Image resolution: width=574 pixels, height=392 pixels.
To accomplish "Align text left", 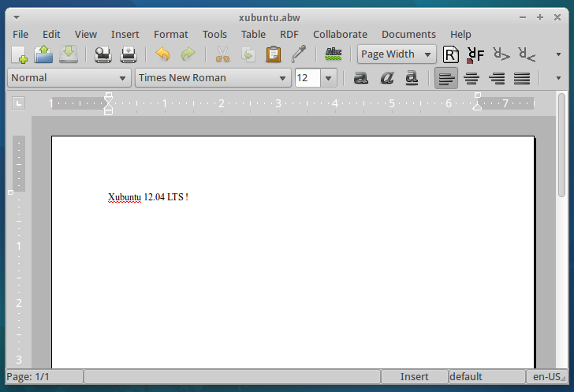I will point(446,78).
